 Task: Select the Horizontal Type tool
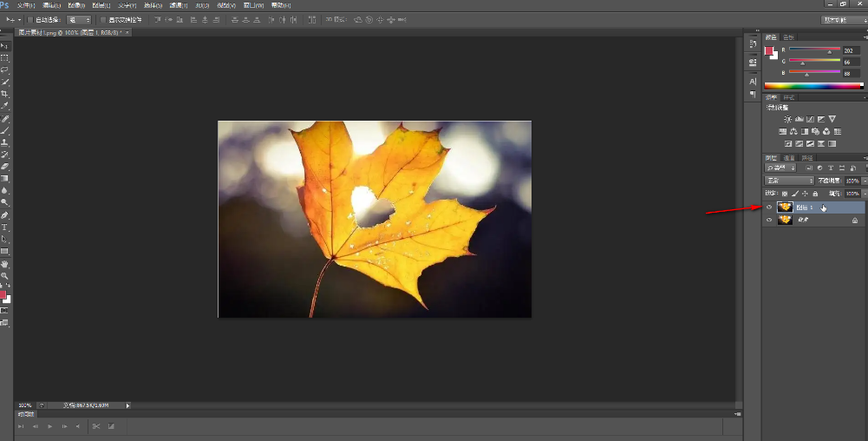[4, 227]
